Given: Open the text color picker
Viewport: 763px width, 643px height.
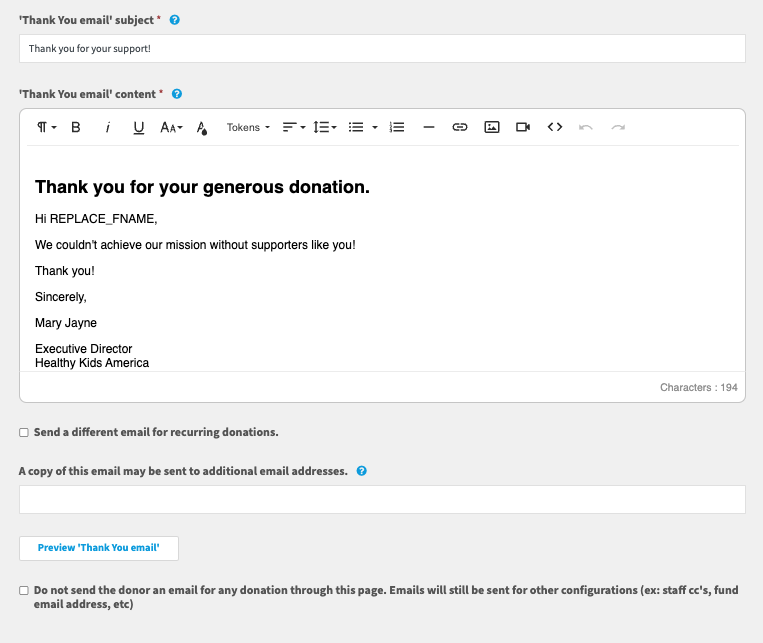Looking at the screenshot, I should click(202, 128).
